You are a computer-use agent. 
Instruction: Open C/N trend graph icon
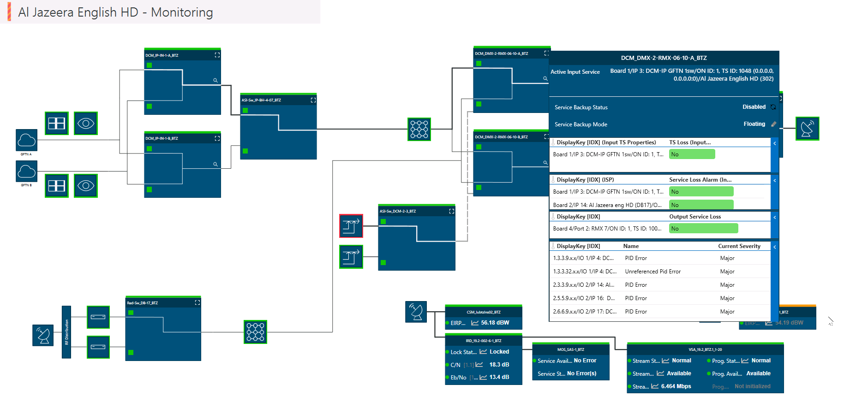coord(479,365)
